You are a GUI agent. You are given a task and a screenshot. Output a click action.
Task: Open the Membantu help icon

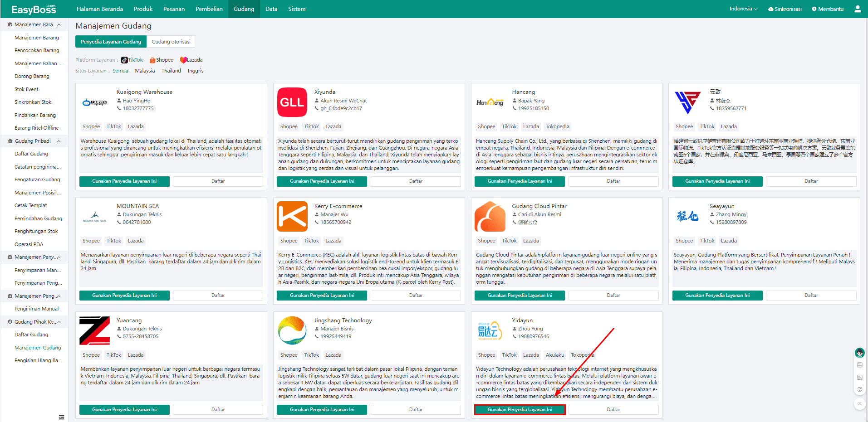[814, 9]
